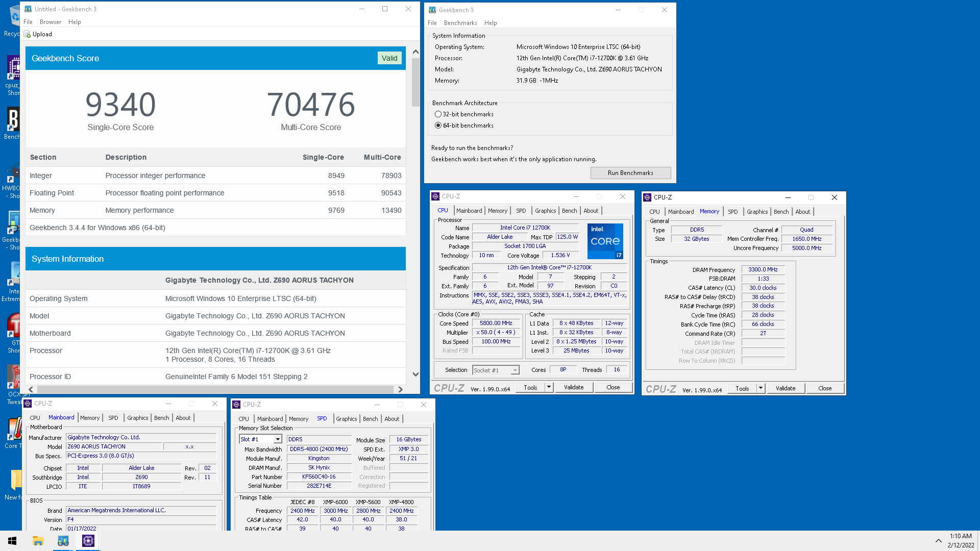980x551 pixels.
Task: Click BIOS Version F4 field in Mainboard window
Action: point(141,519)
